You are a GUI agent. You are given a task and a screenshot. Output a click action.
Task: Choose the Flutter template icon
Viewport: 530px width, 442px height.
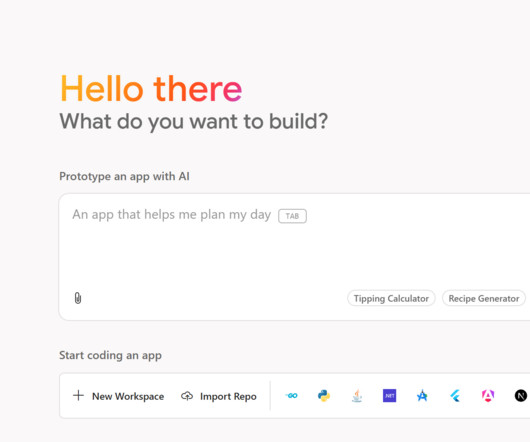455,395
